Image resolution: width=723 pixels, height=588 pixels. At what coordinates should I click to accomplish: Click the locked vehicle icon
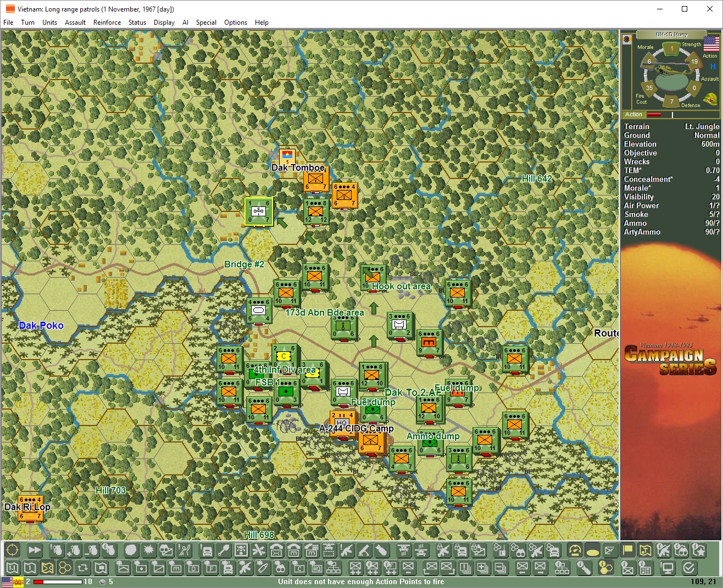click(x=461, y=550)
